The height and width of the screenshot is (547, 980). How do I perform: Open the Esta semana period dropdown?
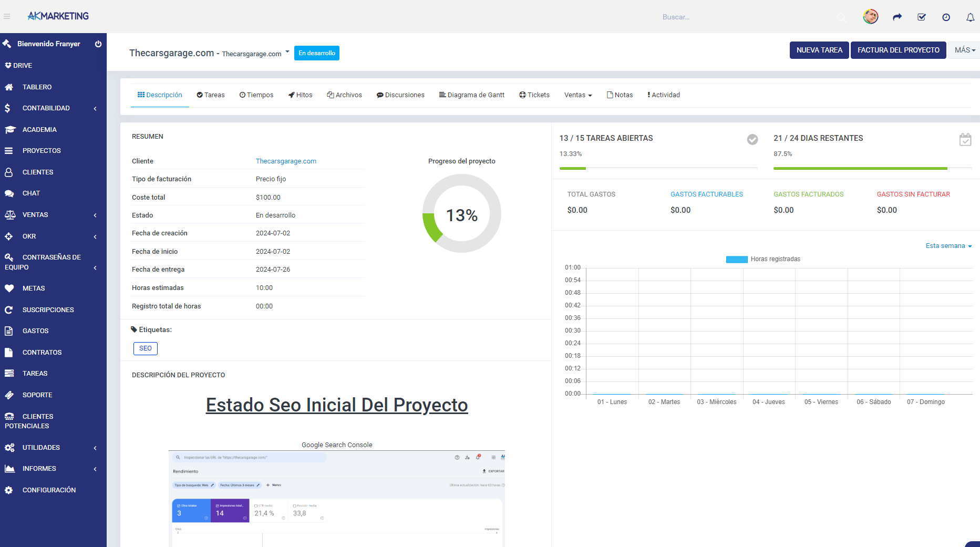[949, 246]
